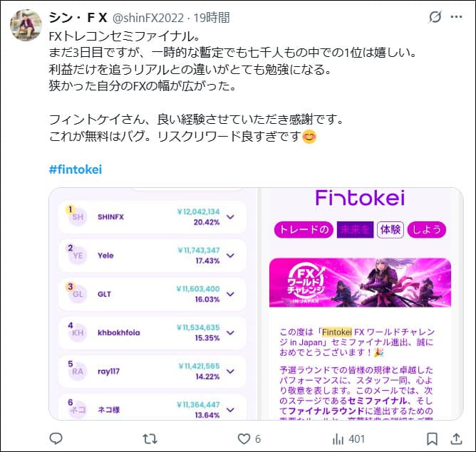
Task: Bookmark this tweet
Action: pos(432,438)
